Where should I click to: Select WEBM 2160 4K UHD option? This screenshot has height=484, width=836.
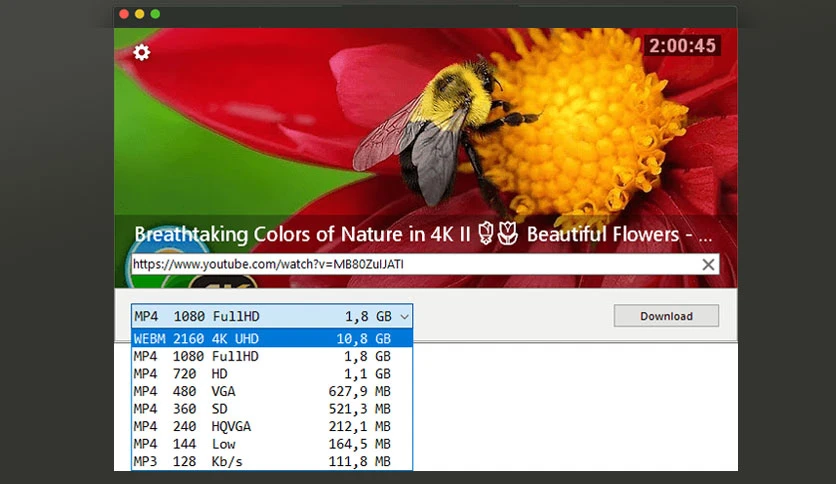coord(272,338)
